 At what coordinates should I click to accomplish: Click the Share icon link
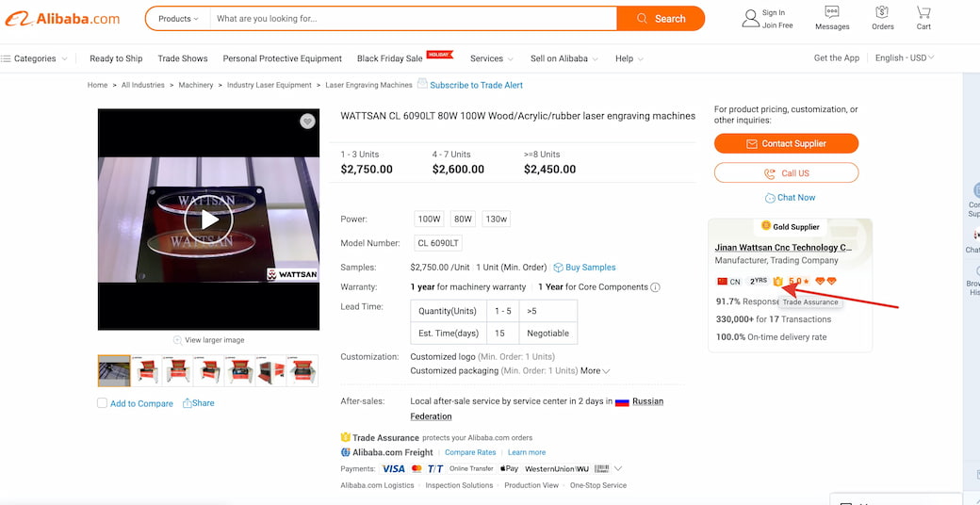[198, 403]
